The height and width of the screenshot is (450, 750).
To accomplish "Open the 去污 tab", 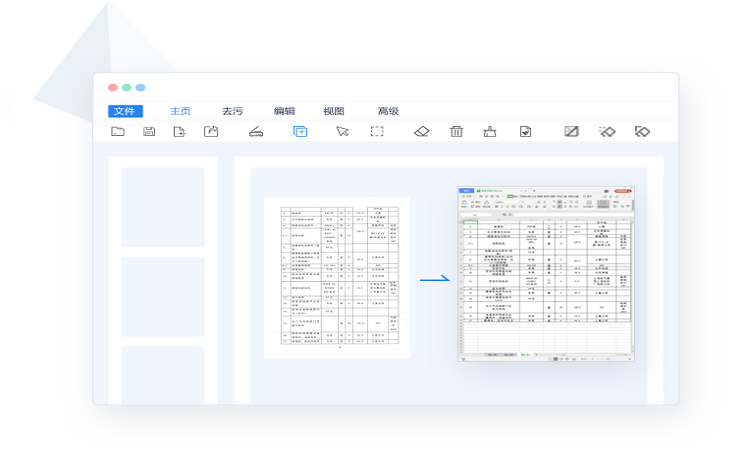I will (x=232, y=111).
